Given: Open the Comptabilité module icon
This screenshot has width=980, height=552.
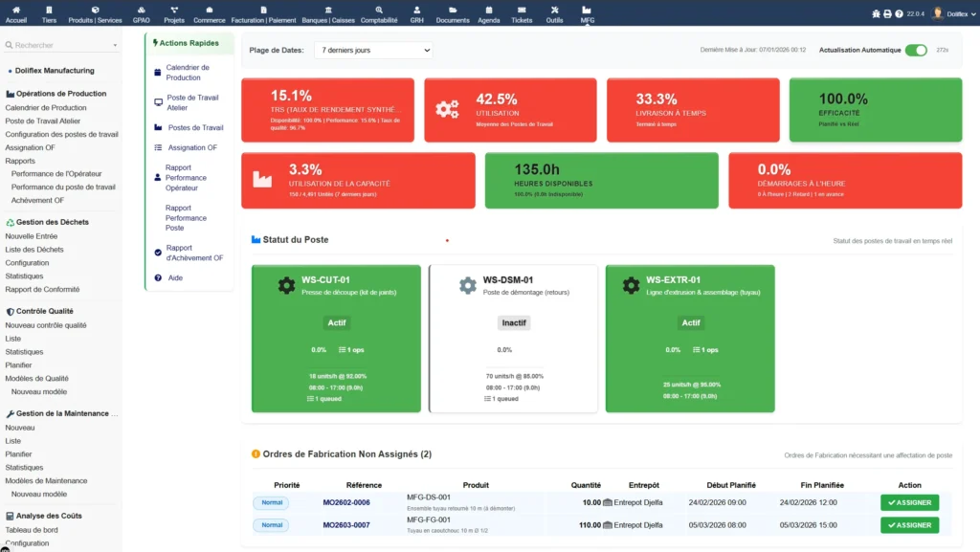Looking at the screenshot, I should [380, 11].
